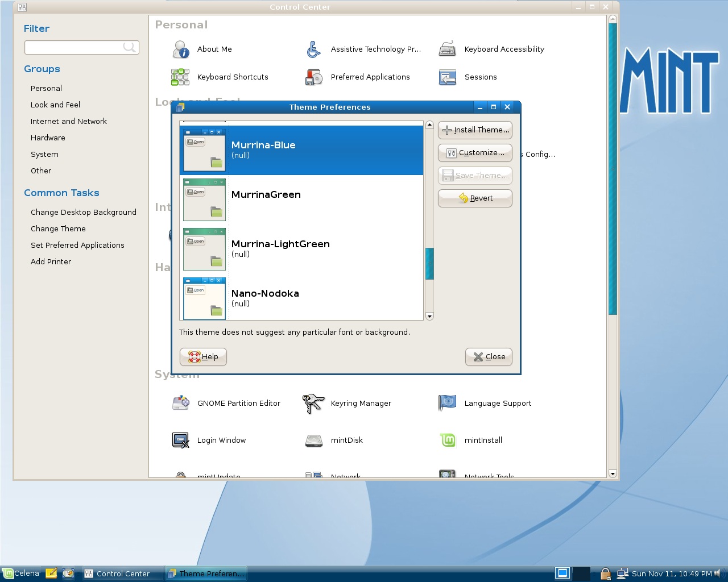Switch to Theme Preferences taskbar item

click(x=206, y=573)
